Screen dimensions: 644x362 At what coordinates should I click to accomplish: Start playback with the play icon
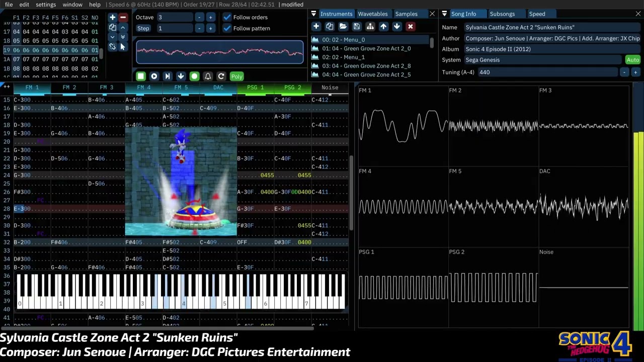click(154, 76)
